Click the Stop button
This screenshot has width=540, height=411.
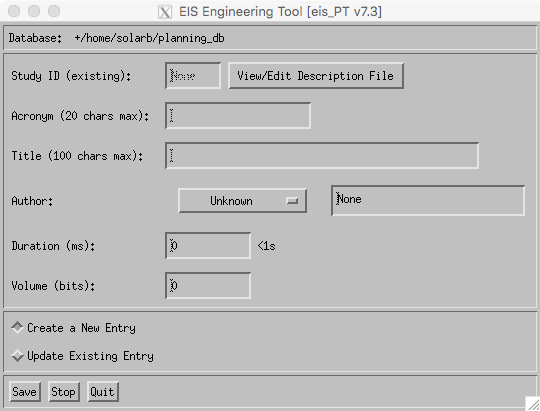[x=64, y=392]
